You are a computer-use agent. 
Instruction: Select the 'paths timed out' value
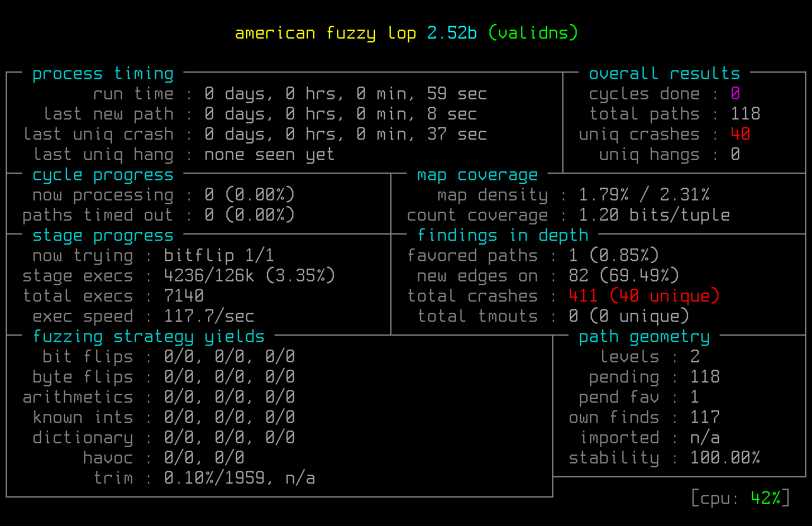click(250, 216)
